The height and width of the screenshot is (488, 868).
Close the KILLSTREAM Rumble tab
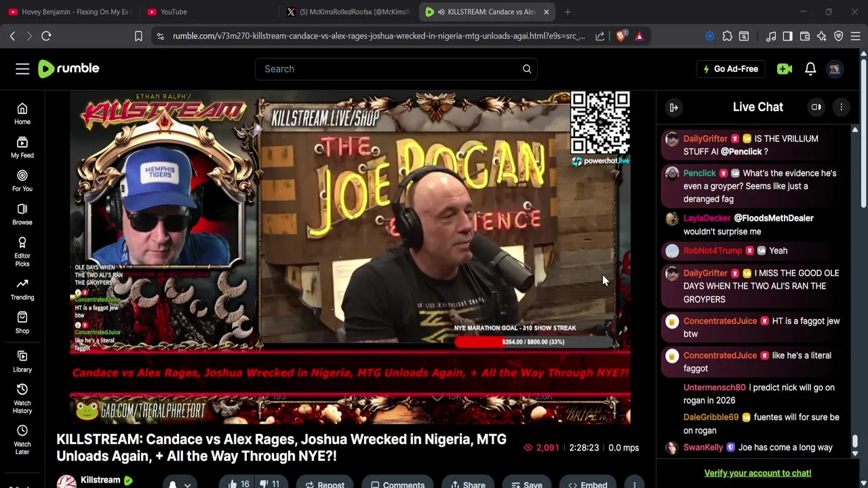coord(546,12)
